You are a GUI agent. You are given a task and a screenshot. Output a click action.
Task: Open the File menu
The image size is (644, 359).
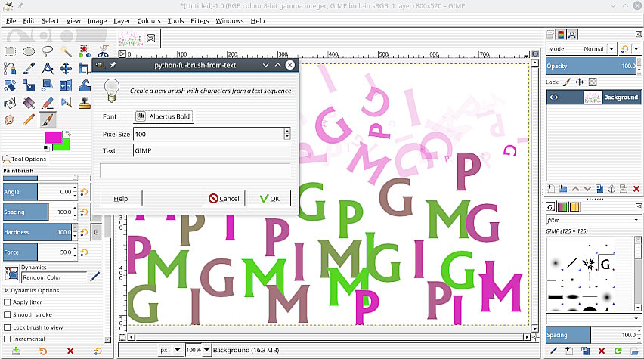pyautogui.click(x=11, y=21)
